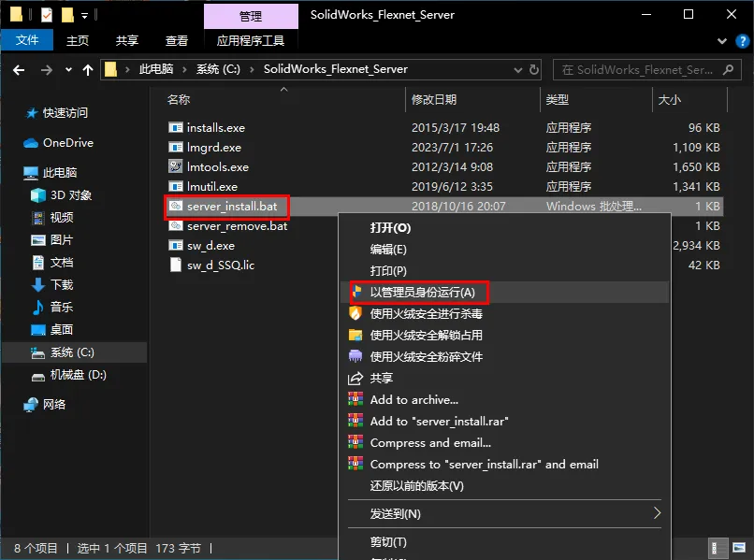Click the sw_d_SSQ.lic blank file icon
Viewport: 754px width, 560px height.
tap(176, 265)
